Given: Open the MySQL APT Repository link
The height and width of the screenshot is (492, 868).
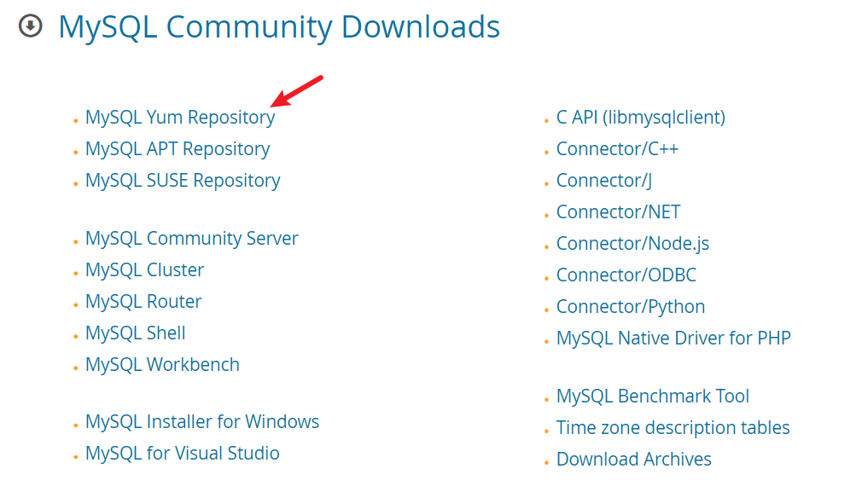Looking at the screenshot, I should click(x=178, y=149).
